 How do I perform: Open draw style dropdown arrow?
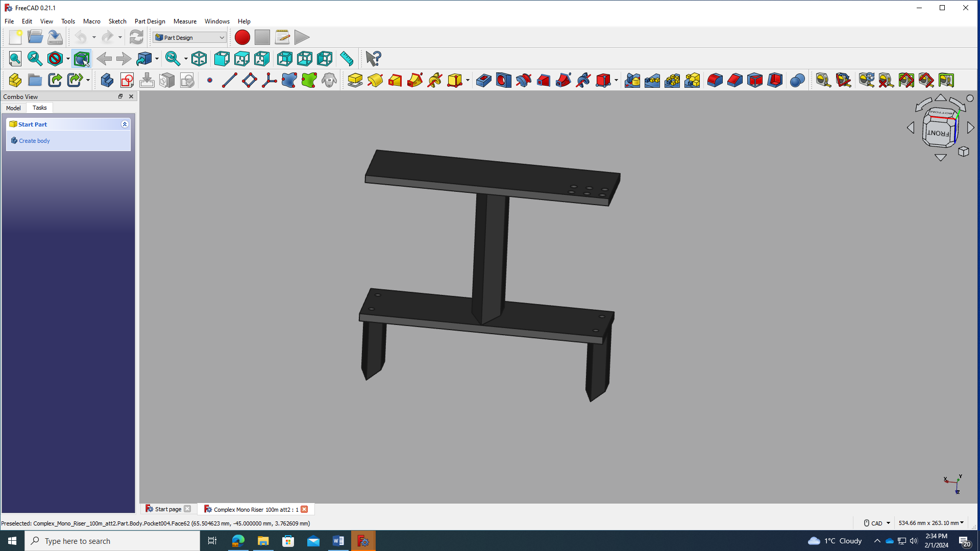(x=68, y=59)
